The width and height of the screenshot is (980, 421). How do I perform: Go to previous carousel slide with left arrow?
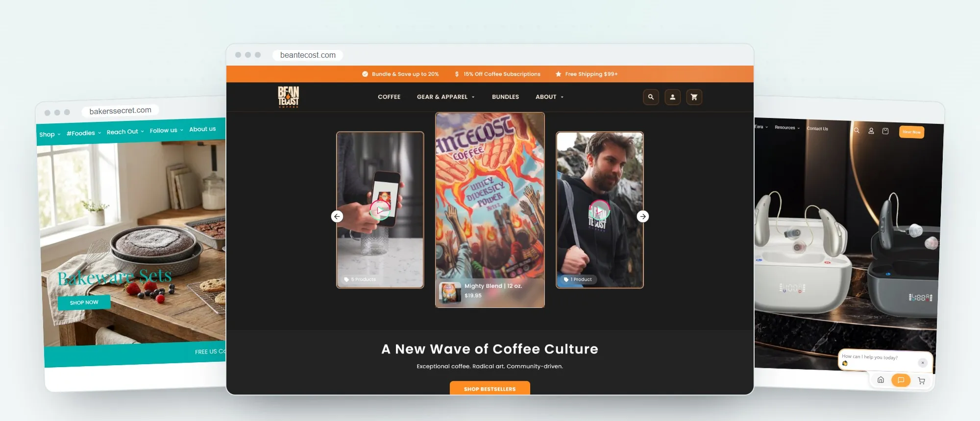coord(337,216)
